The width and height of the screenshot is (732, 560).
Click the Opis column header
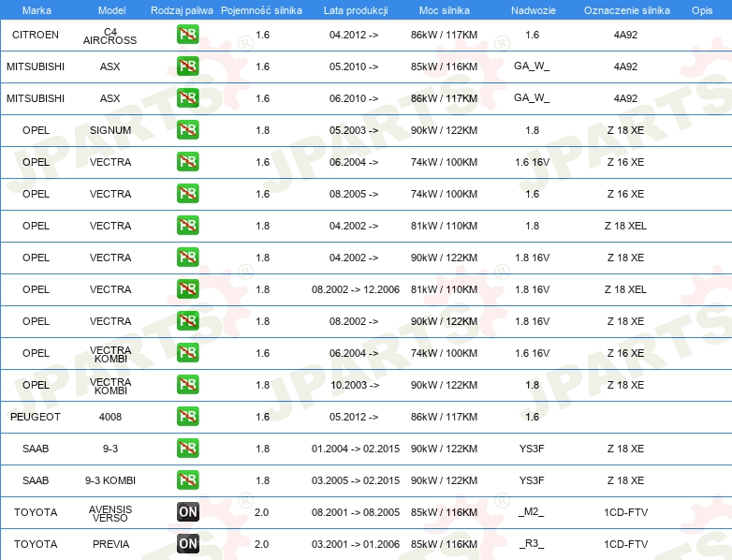pos(701,9)
